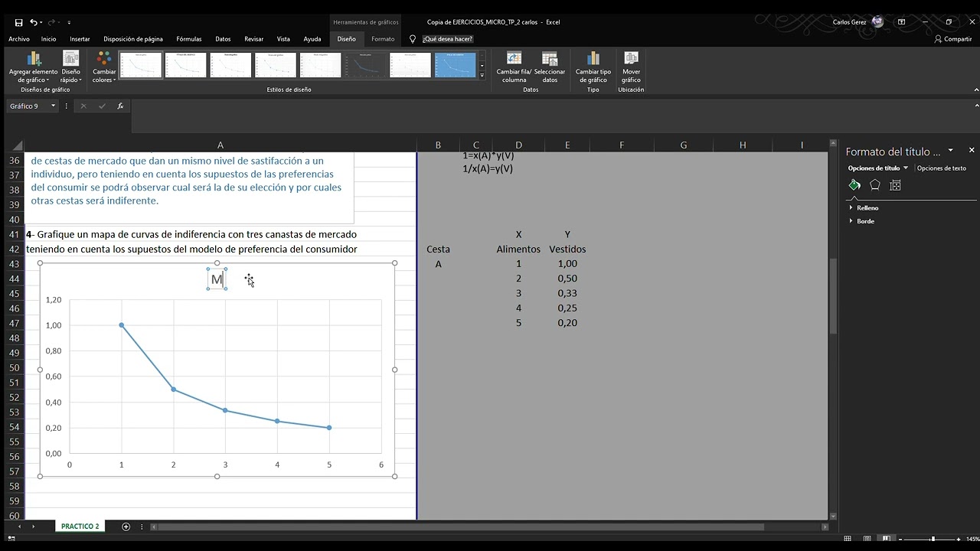Click Compartir share button
Screen dimensions: 980x551
[x=953, y=39]
